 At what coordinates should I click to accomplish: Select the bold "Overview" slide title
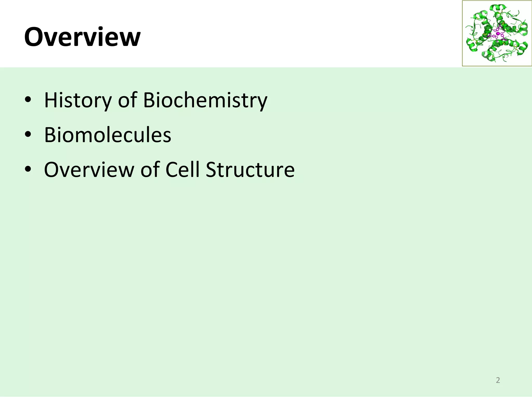pyautogui.click(x=82, y=37)
